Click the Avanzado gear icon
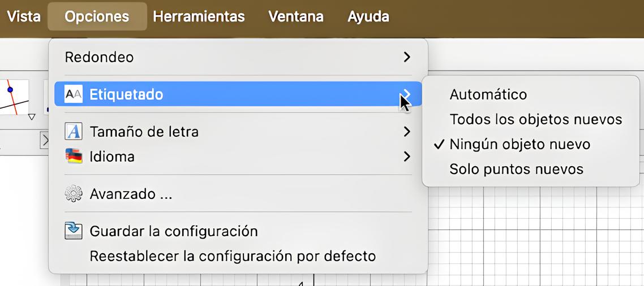Screen dimensions: 644x286 (74, 194)
